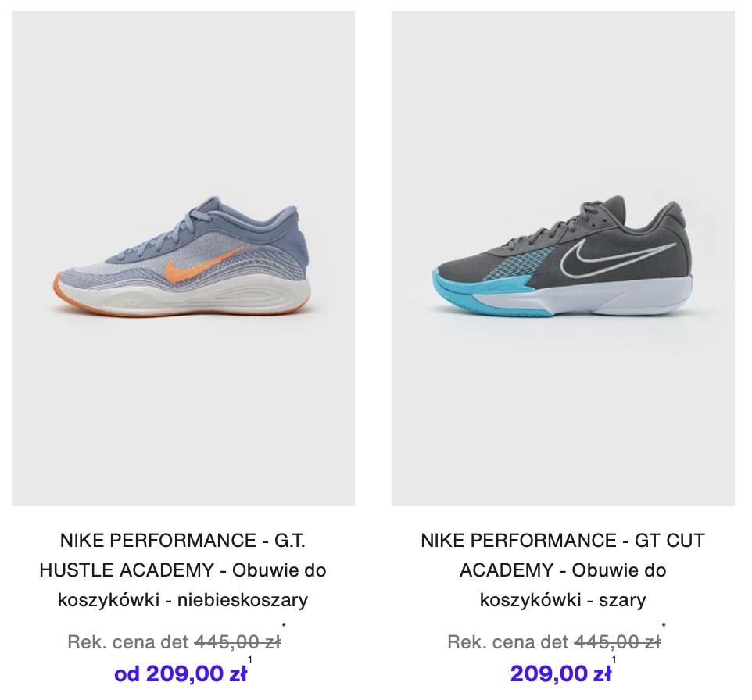The image size is (752, 700).
Task: Select the 'od 209,00 zł' sale price
Action: point(181,673)
